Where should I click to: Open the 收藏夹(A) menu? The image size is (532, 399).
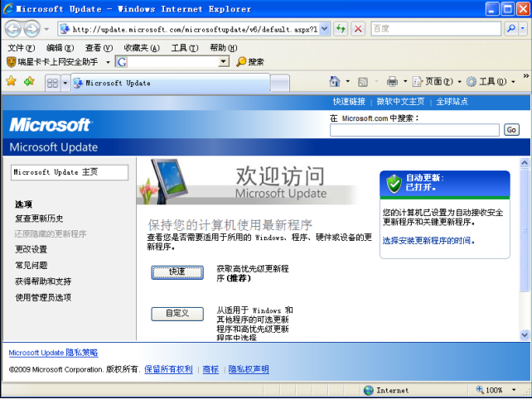pyautogui.click(x=142, y=48)
